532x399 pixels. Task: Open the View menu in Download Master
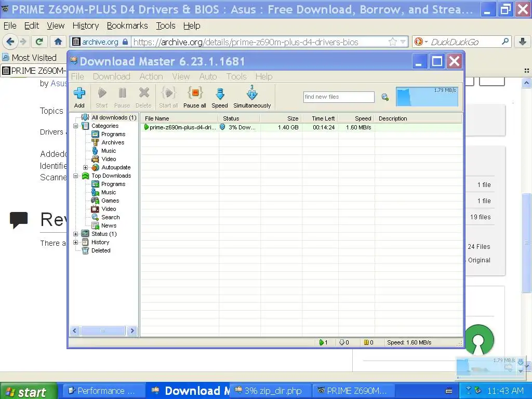coord(181,77)
